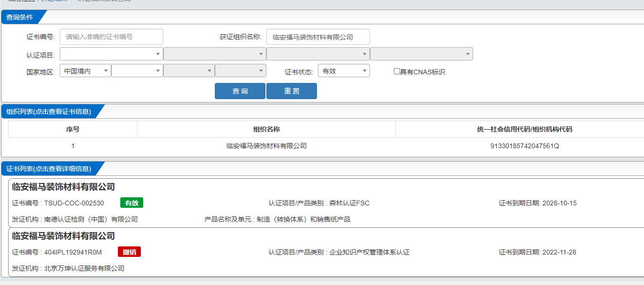Open the empty white dropdown beside 中国境内
Viewport: 644px width, 285px height.
[x=137, y=71]
